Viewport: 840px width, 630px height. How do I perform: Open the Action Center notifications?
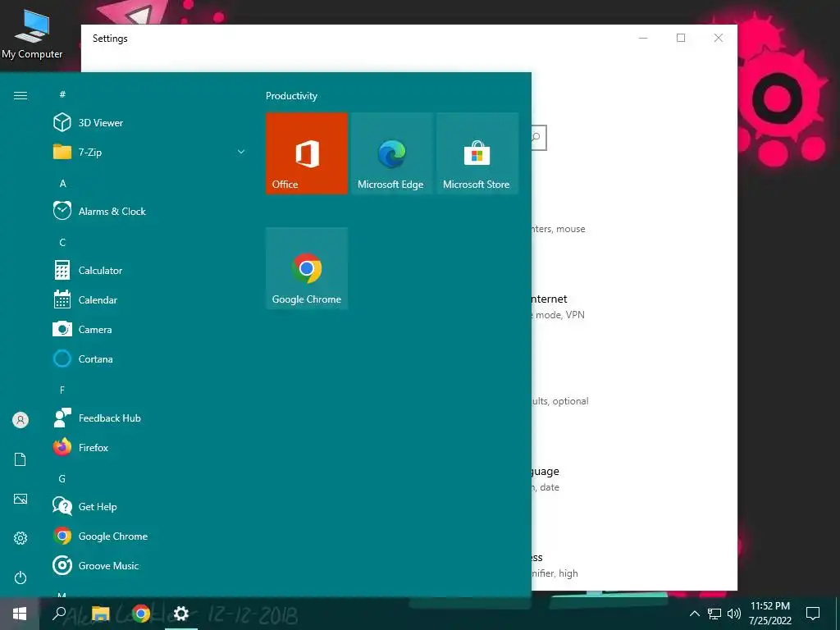pos(813,614)
